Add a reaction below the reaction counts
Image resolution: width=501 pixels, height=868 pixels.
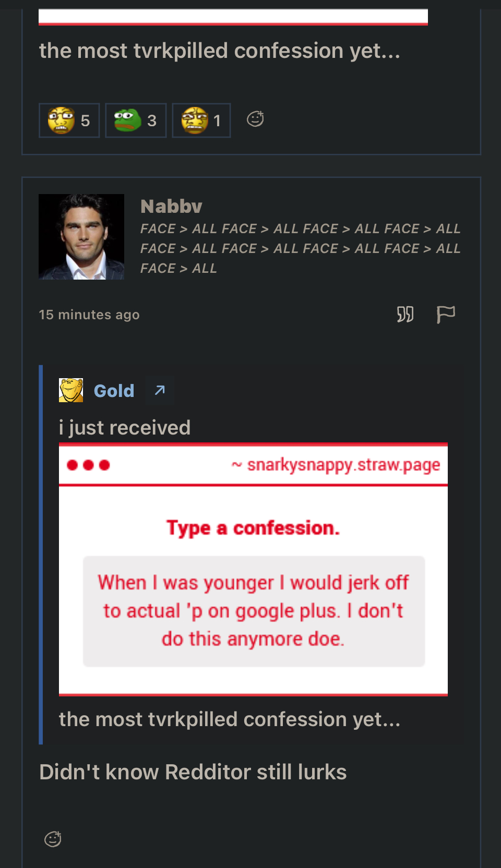255,119
